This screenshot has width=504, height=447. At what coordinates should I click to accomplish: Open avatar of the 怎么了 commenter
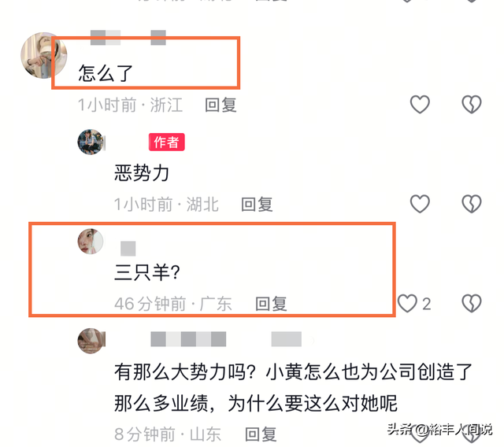tap(44, 55)
